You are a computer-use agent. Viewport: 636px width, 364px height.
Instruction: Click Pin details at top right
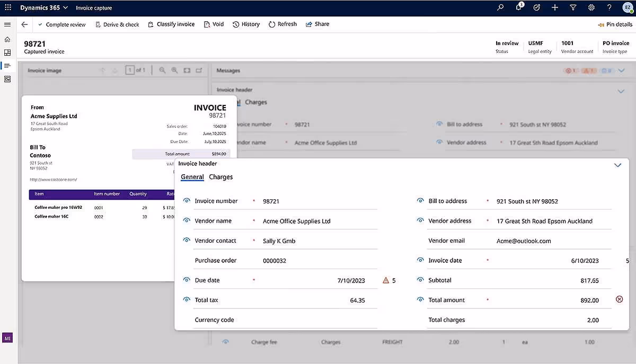pos(615,24)
